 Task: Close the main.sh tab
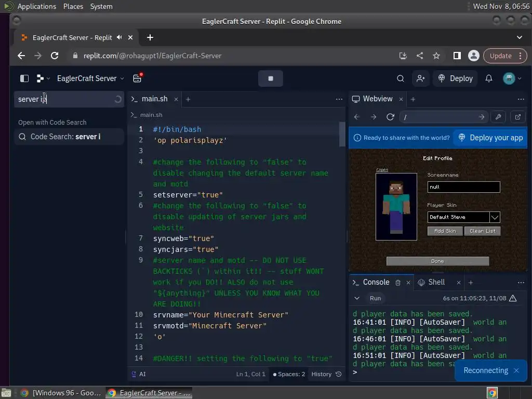176,99
